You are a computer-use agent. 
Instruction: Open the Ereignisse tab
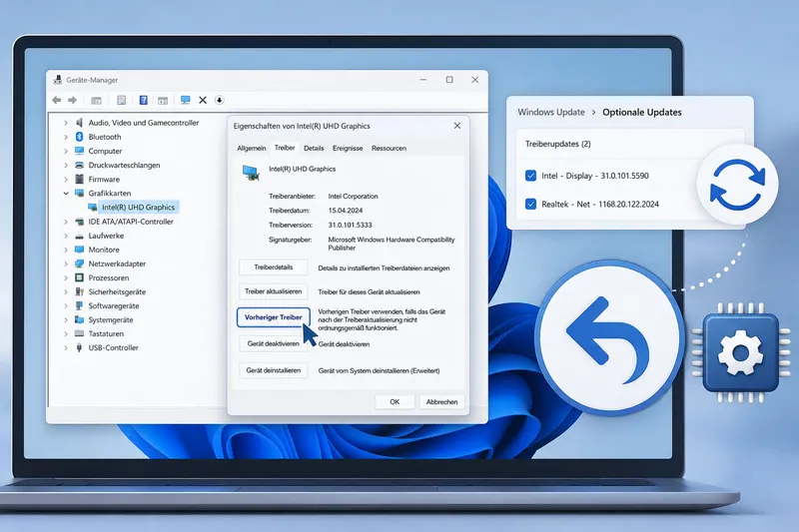click(x=348, y=148)
